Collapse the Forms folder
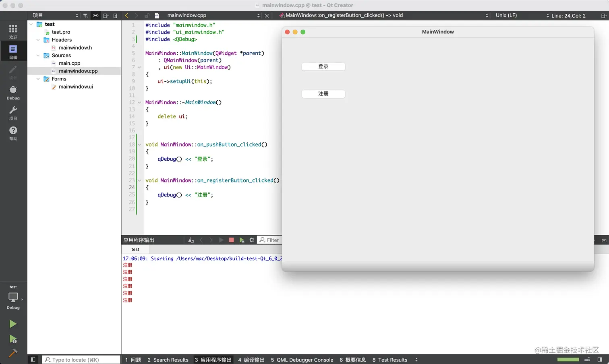The image size is (609, 364). pyautogui.click(x=38, y=79)
